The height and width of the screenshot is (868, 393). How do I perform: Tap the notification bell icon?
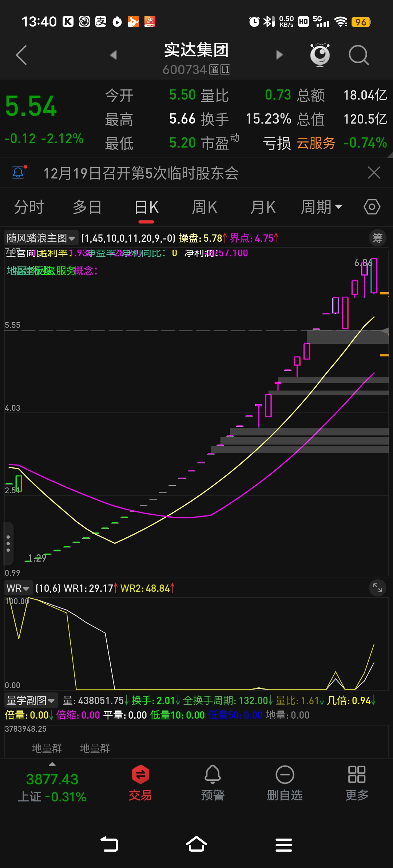coord(18,172)
